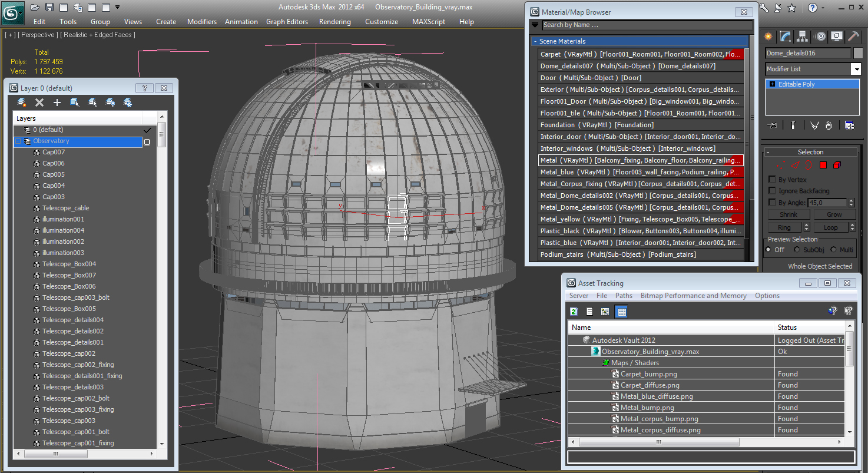
Task: Click Freeze/Unfreeze All Layers icon
Action: [x=128, y=102]
